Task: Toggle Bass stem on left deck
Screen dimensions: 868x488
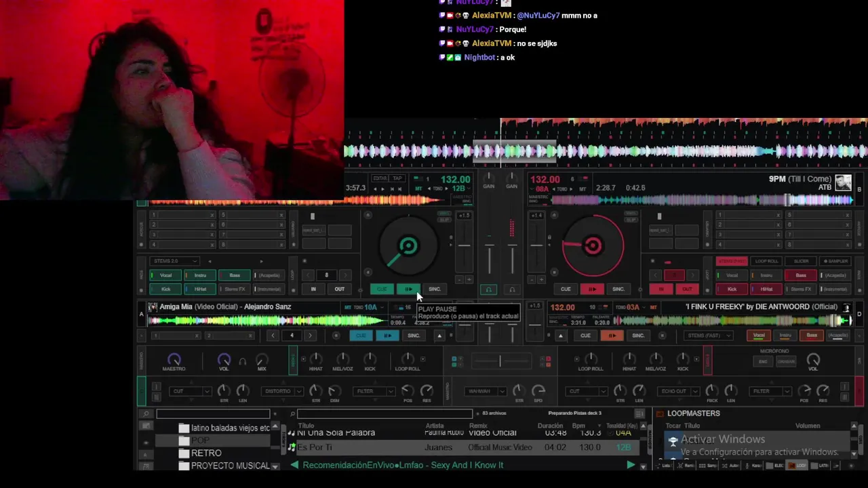Action: pos(233,275)
